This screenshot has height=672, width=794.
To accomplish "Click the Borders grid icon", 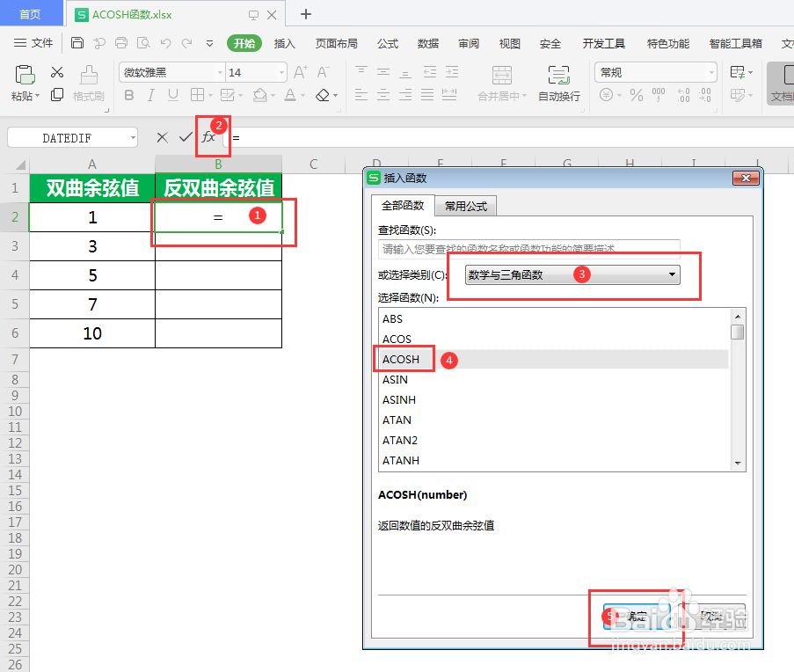I will [197, 95].
